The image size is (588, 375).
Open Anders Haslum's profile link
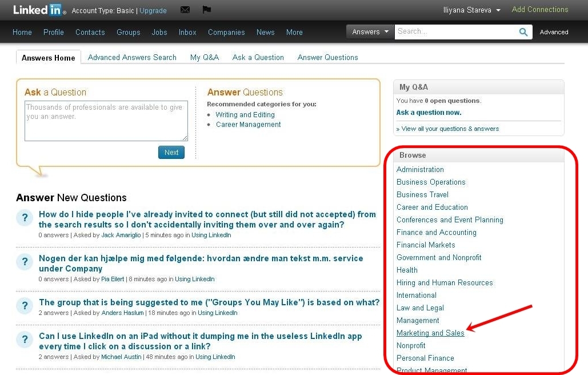pos(123,313)
